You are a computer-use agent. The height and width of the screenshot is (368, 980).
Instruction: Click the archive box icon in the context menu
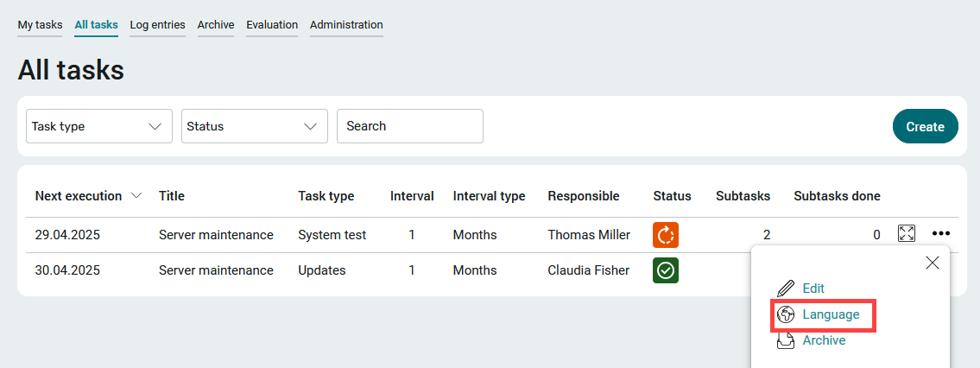(x=786, y=340)
